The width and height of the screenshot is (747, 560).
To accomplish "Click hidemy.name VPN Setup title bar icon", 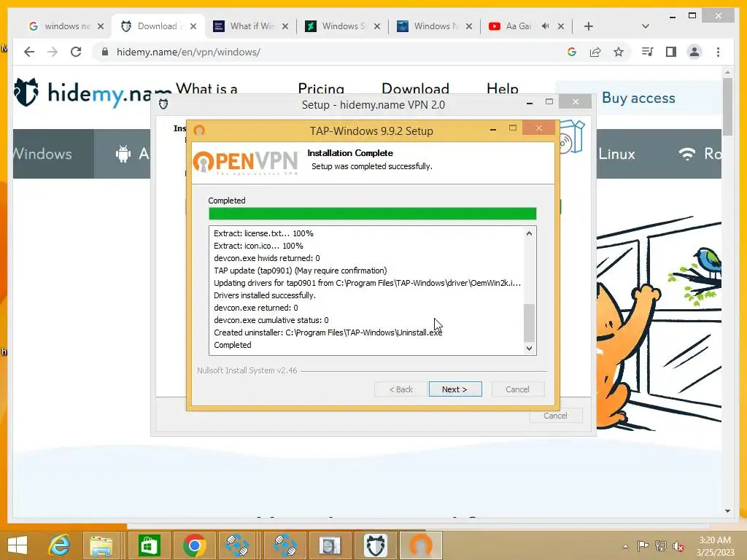I will point(163,104).
